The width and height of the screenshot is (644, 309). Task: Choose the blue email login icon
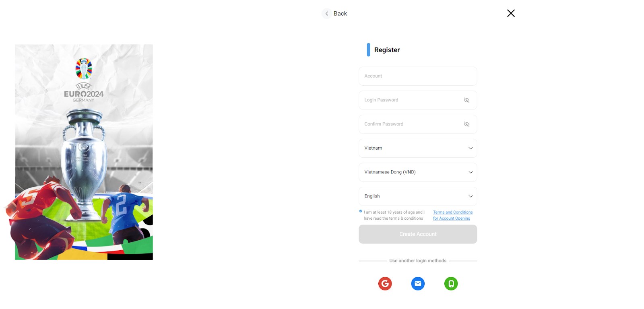click(x=418, y=284)
